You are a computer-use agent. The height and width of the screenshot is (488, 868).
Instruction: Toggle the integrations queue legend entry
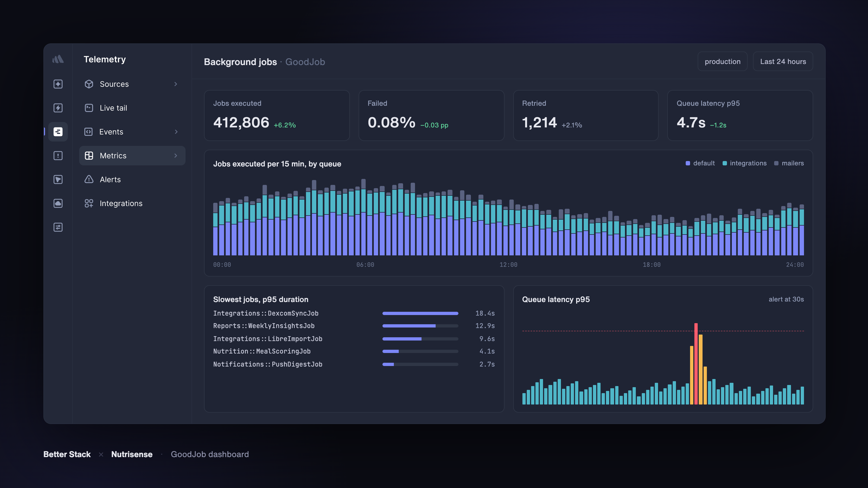pyautogui.click(x=745, y=163)
